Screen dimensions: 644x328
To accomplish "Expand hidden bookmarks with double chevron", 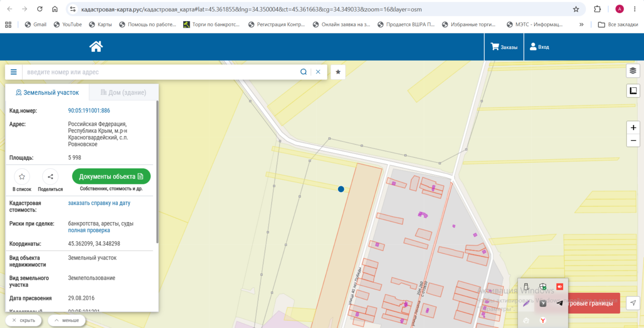I will pos(582,24).
